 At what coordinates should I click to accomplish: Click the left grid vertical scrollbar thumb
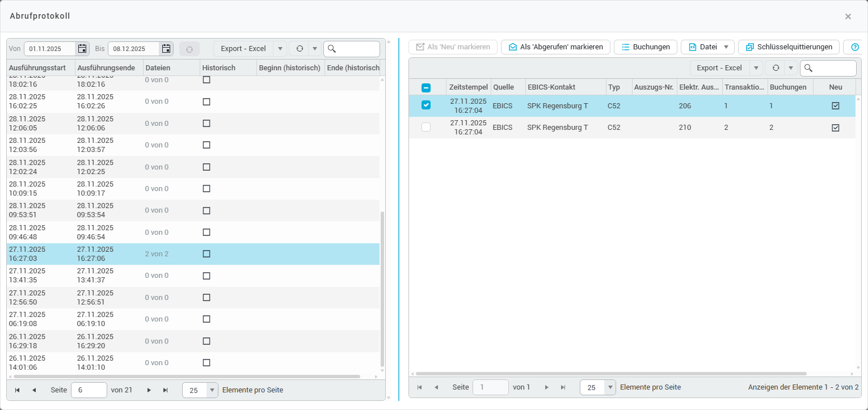click(x=382, y=288)
